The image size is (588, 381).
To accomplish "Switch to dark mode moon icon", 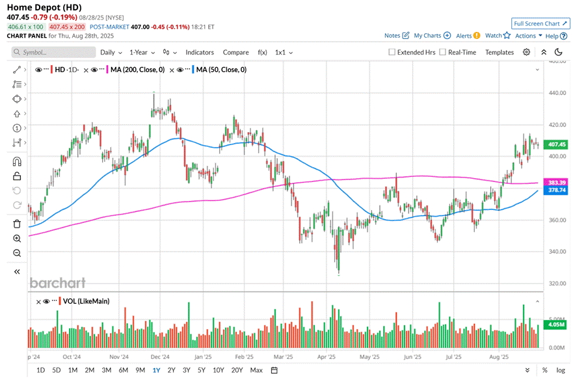I will 558,52.
